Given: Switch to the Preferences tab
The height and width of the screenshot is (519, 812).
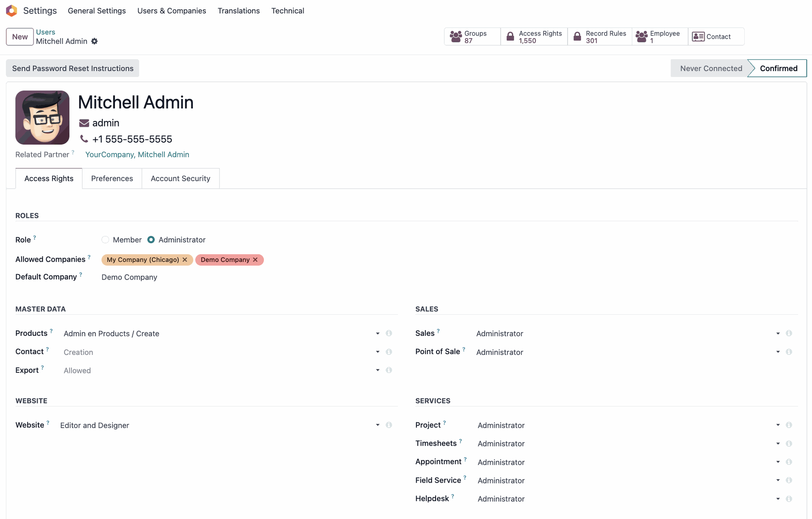Looking at the screenshot, I should pos(112,178).
